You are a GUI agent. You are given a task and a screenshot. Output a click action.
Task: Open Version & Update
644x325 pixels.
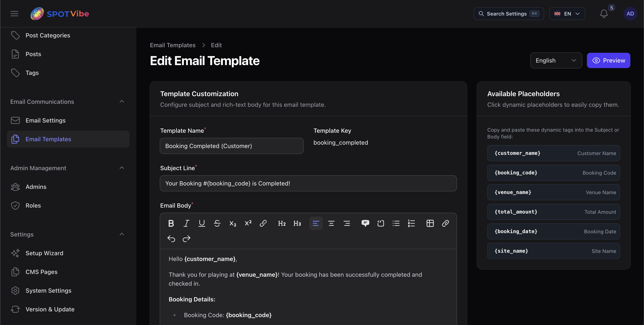click(x=68, y=309)
